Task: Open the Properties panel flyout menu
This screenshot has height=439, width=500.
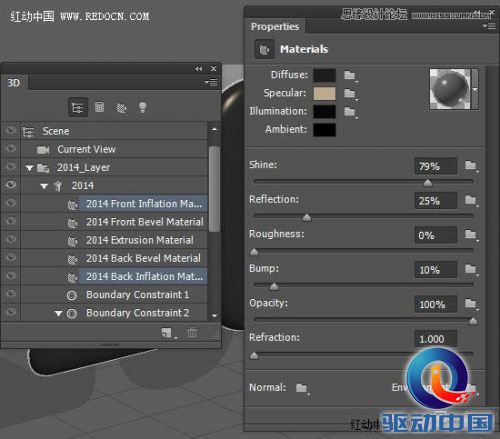Action: coord(490,26)
